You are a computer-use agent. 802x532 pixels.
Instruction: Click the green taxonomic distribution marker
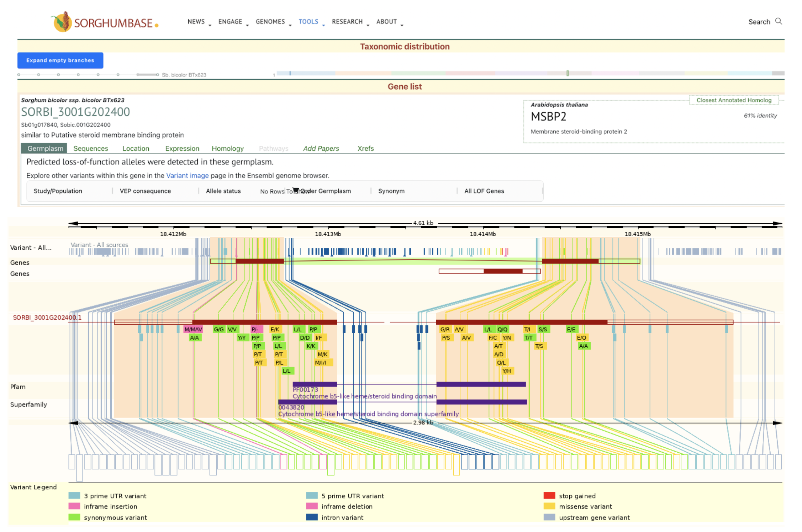point(568,73)
